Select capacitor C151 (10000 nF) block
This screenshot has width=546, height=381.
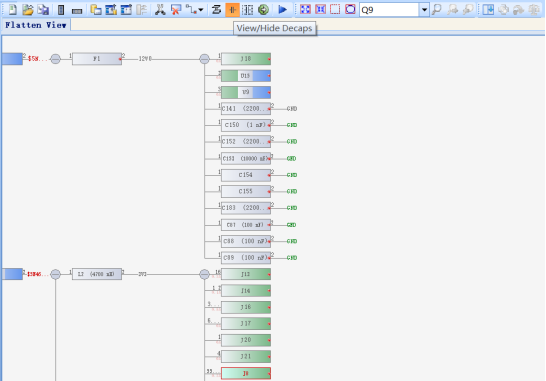point(246,158)
